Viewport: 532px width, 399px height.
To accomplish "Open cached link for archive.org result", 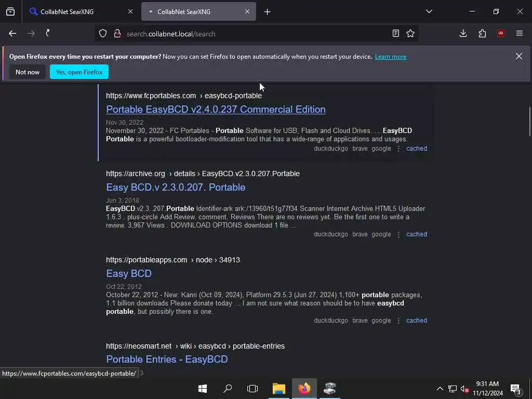I will click(417, 234).
